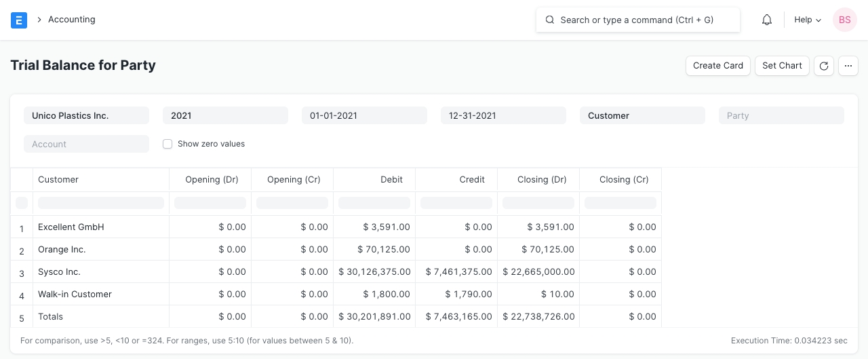This screenshot has width=868, height=359.
Task: Click the Closing (Dr) column header
Action: [x=538, y=180]
